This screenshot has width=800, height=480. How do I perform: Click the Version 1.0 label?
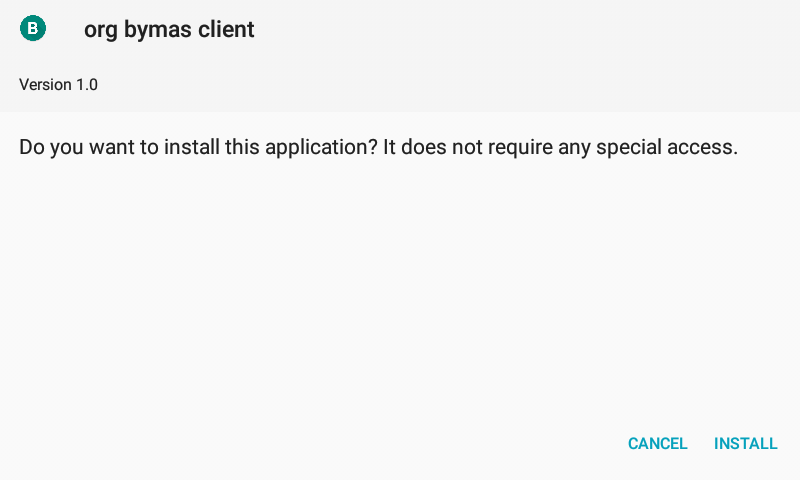(x=58, y=85)
